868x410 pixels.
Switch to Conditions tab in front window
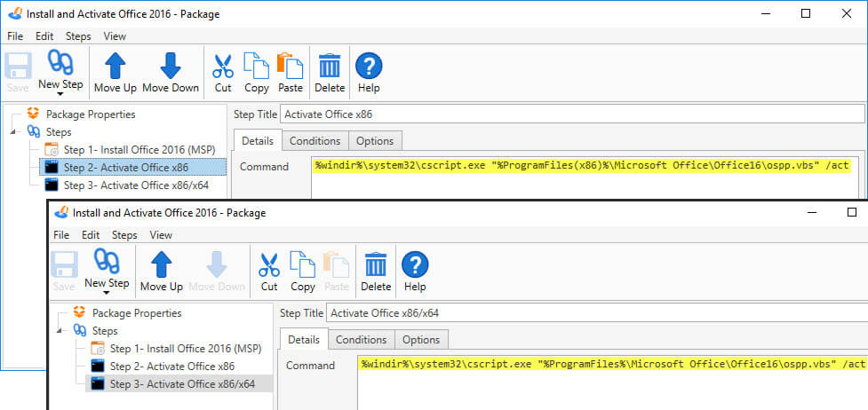click(362, 340)
